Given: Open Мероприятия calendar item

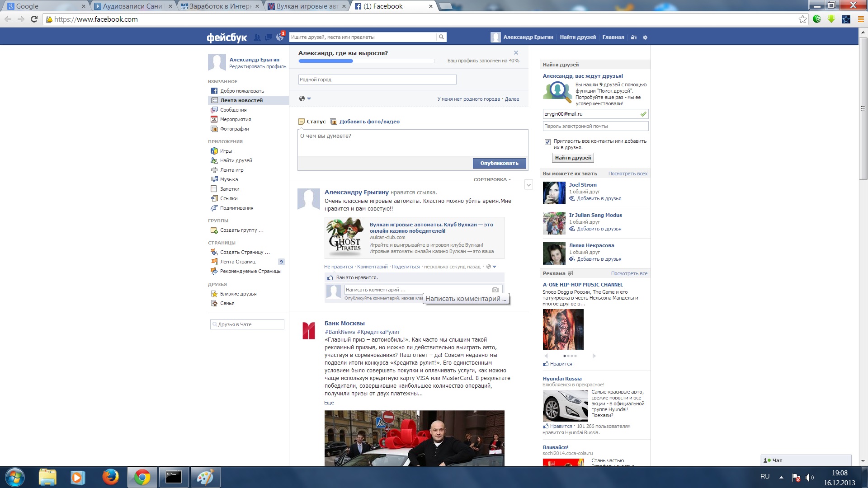Looking at the screenshot, I should click(x=235, y=119).
